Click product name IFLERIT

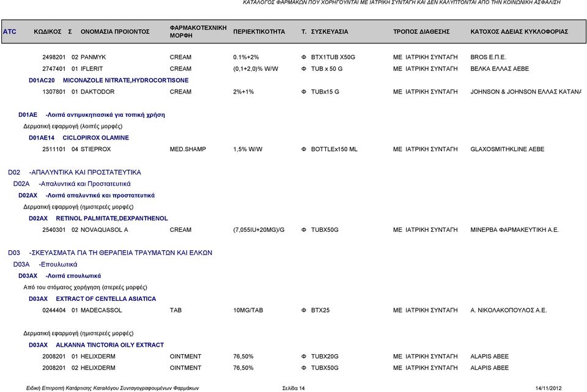[92, 69]
